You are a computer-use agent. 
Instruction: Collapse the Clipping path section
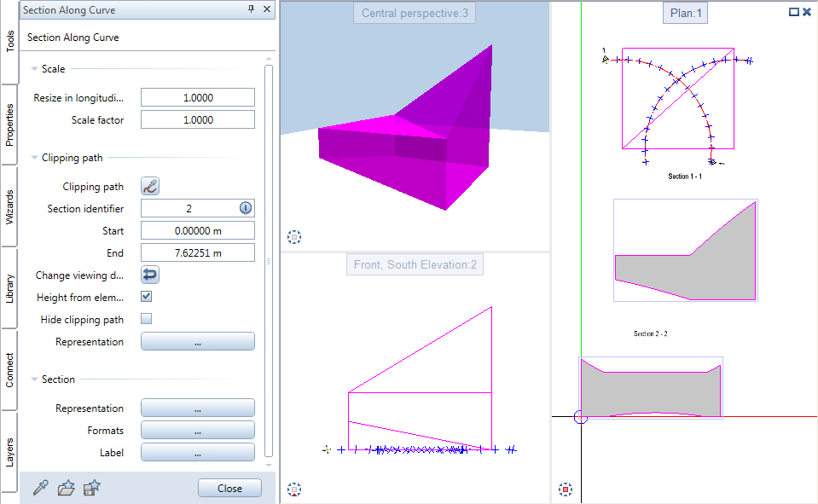pos(34,158)
